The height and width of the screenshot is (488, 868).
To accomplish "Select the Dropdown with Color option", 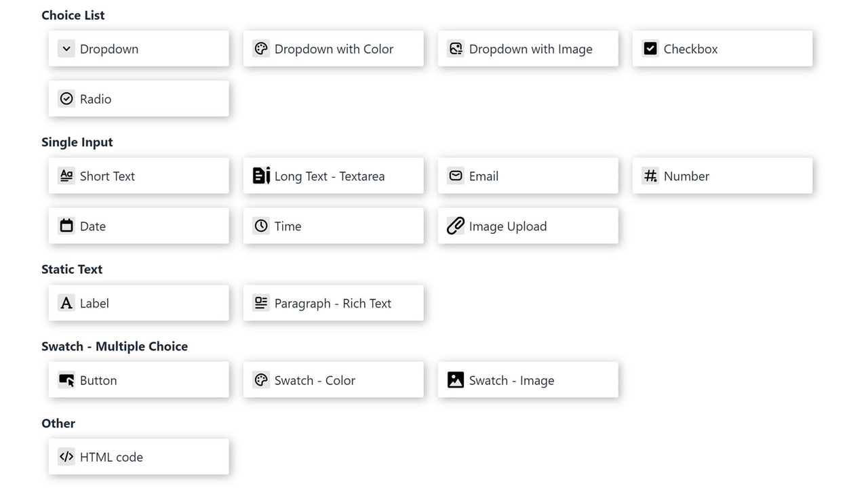I will [x=333, y=48].
